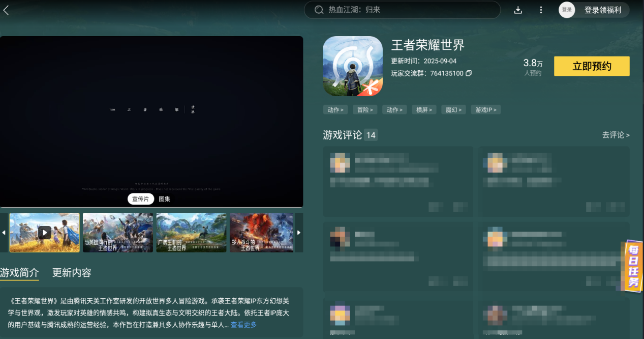Click the 立即预约 reservation button

pyautogui.click(x=591, y=66)
